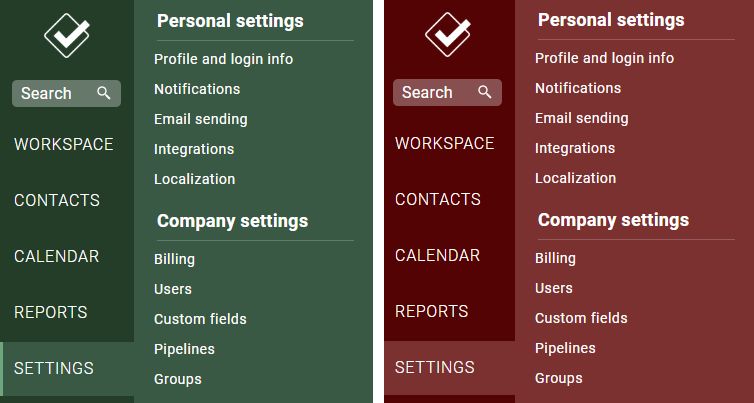
Task: Click the magnifier icon in red search box
Action: [484, 92]
